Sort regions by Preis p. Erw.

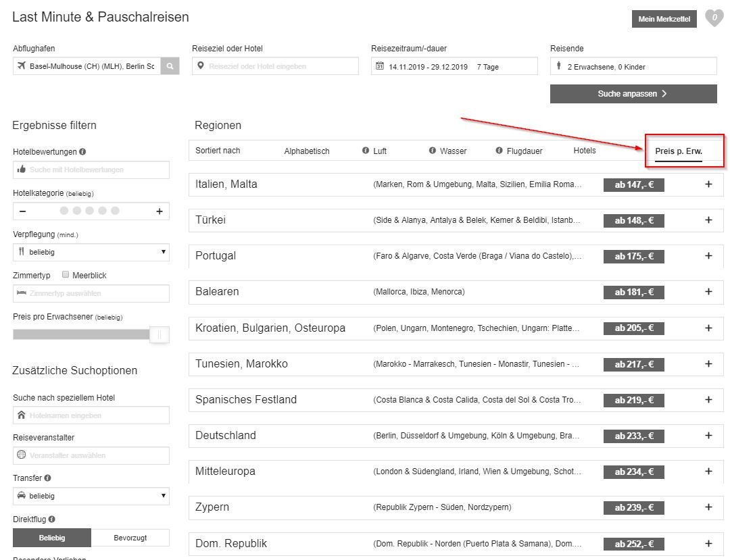pyautogui.click(x=679, y=151)
